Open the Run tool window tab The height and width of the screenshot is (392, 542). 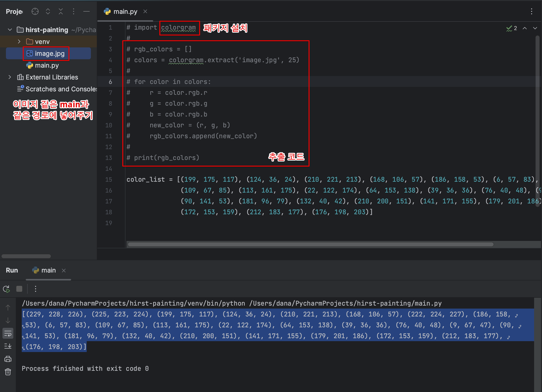coord(12,270)
